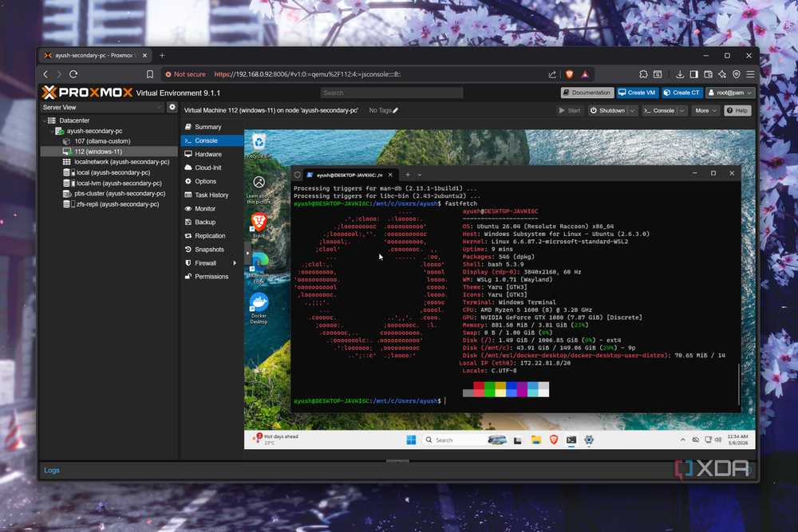
Task: Click the browser address bar URL
Action: pos(307,74)
